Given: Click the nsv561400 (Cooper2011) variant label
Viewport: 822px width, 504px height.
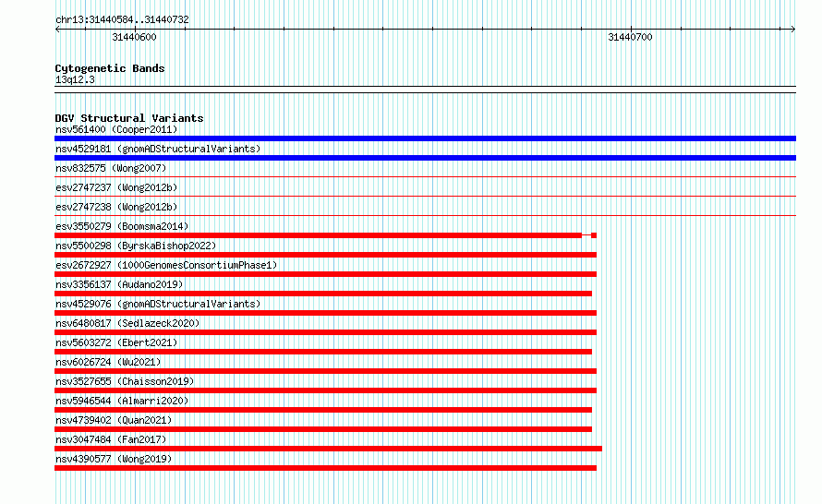Looking at the screenshot, I should click(116, 129).
